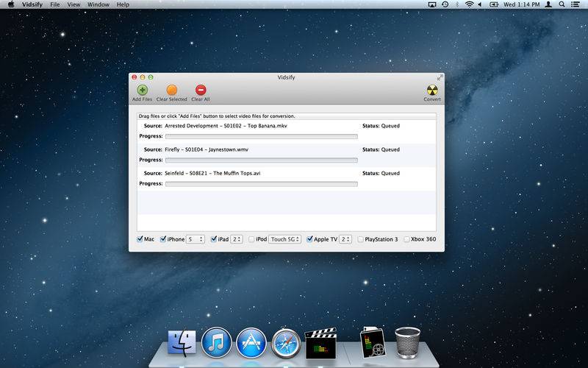The height and width of the screenshot is (368, 588).
Task: Click the Firefly Jaynestown progress bar
Action: [262, 160]
